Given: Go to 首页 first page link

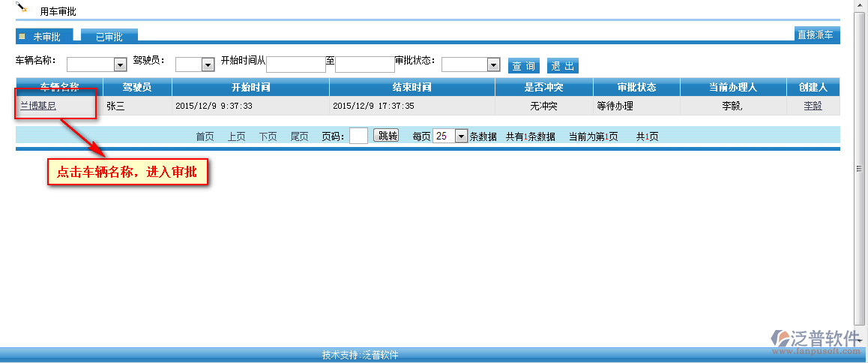Looking at the screenshot, I should (x=205, y=136).
